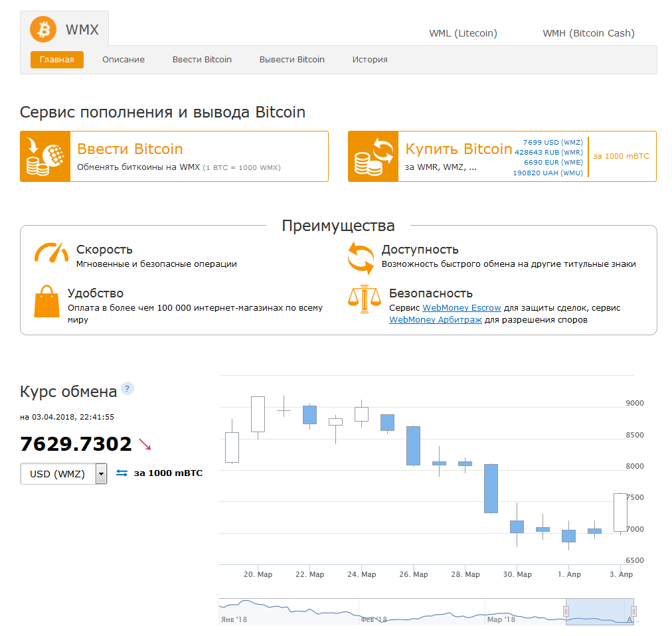
Task: Click the за 1000 mBTC label beside dropdown
Action: pyautogui.click(x=169, y=473)
